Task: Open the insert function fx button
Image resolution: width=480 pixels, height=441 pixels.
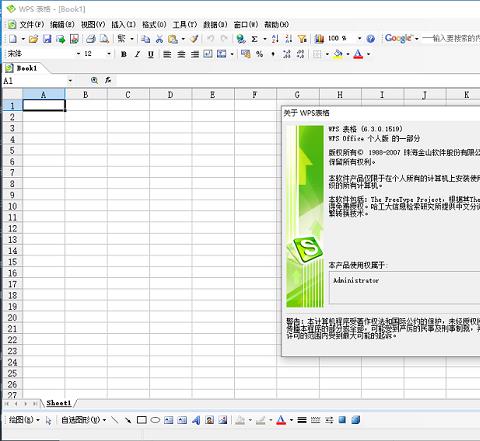Action: click(108, 80)
